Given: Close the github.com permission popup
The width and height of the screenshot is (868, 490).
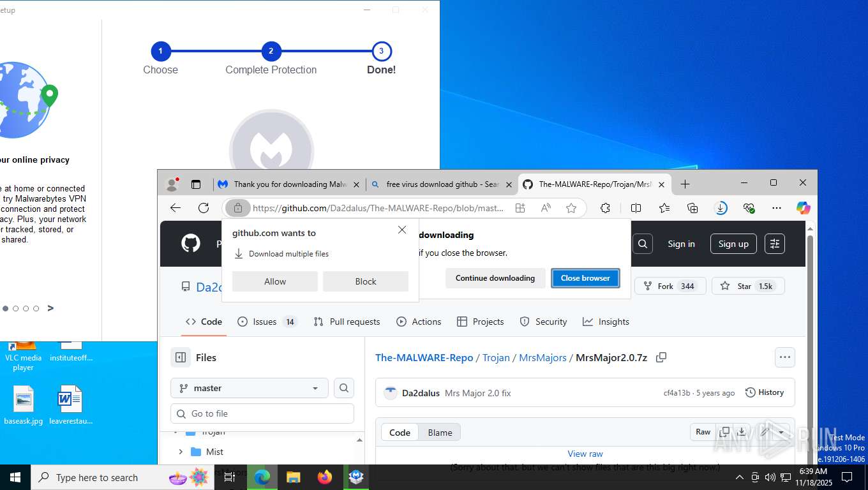Looking at the screenshot, I should pyautogui.click(x=401, y=230).
